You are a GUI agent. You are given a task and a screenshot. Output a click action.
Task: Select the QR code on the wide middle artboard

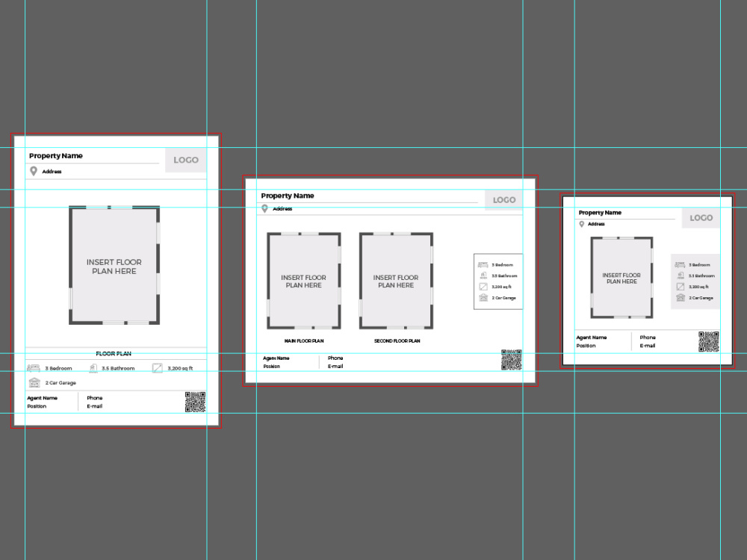[512, 360]
